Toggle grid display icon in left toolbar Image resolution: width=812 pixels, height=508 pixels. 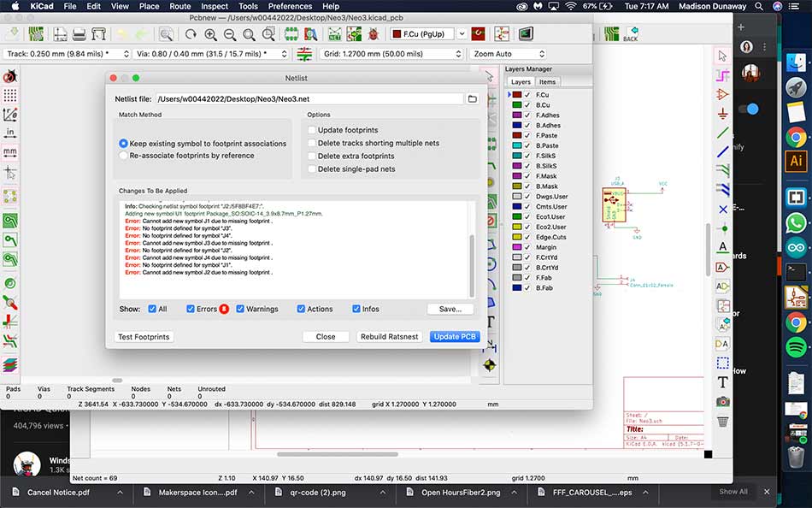coord(10,96)
